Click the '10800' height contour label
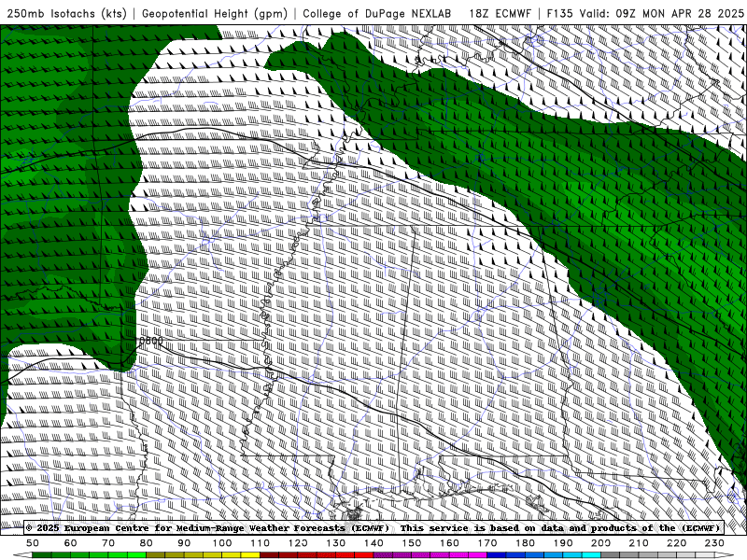The width and height of the screenshot is (747, 560). [148, 341]
